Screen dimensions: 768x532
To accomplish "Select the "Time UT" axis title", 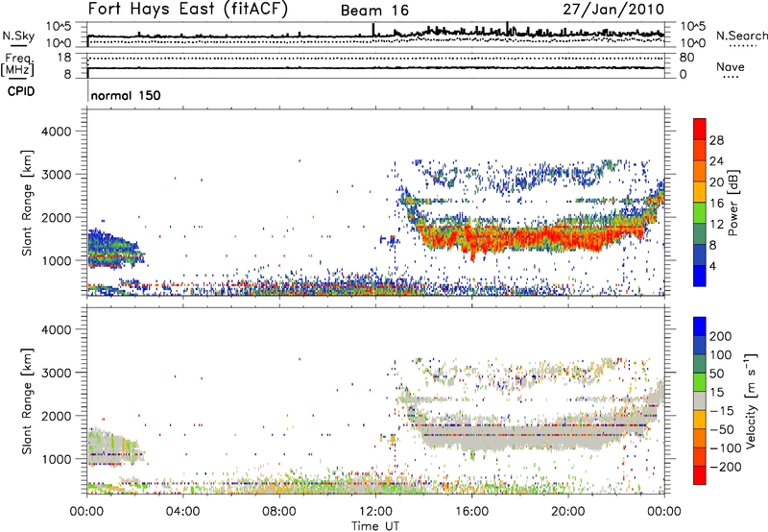I will click(x=375, y=526).
